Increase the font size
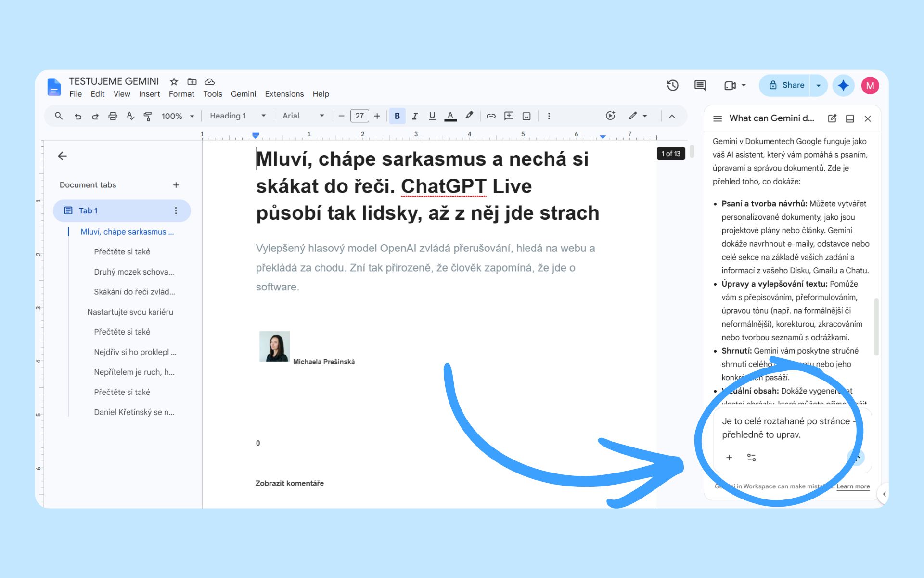This screenshot has width=924, height=578. click(377, 116)
